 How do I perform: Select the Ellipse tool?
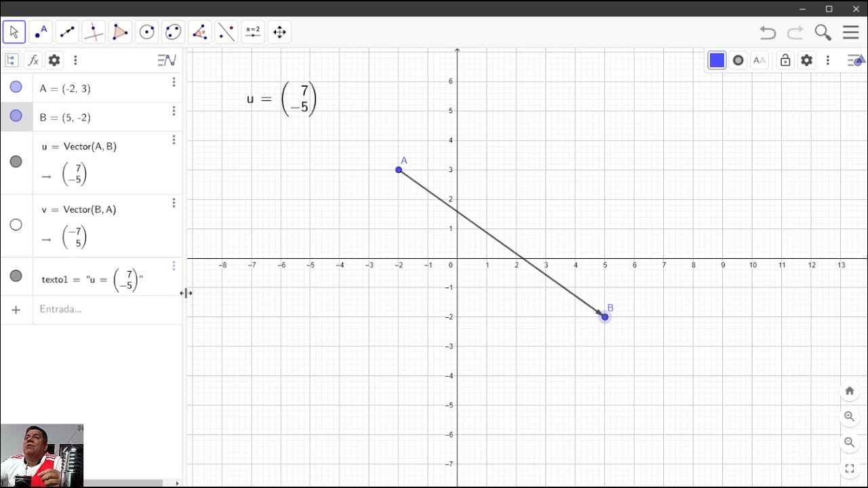coord(173,32)
